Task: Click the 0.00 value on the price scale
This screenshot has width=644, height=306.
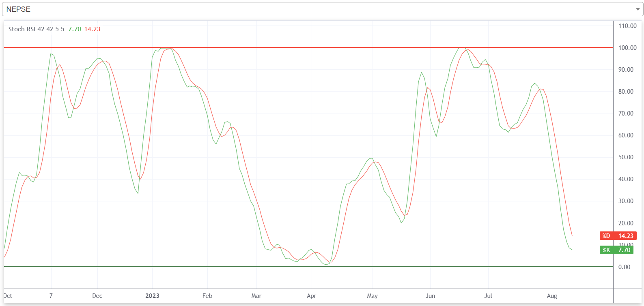Action: tap(624, 267)
